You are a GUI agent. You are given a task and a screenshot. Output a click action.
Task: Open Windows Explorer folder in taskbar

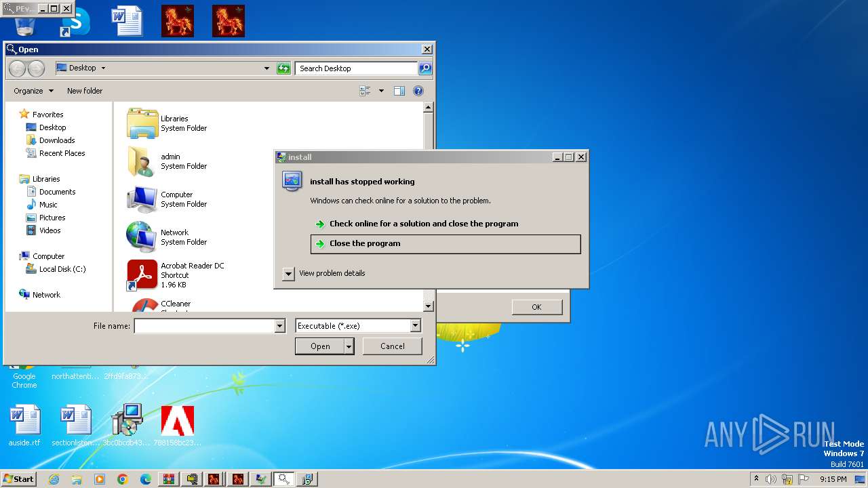click(x=77, y=479)
